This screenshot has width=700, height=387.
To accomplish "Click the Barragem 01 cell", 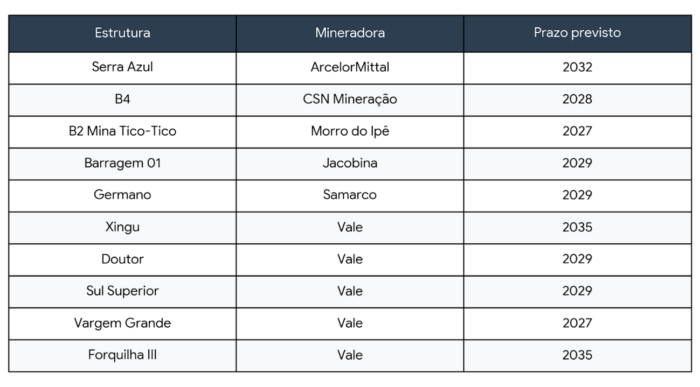I will pyautogui.click(x=122, y=164).
